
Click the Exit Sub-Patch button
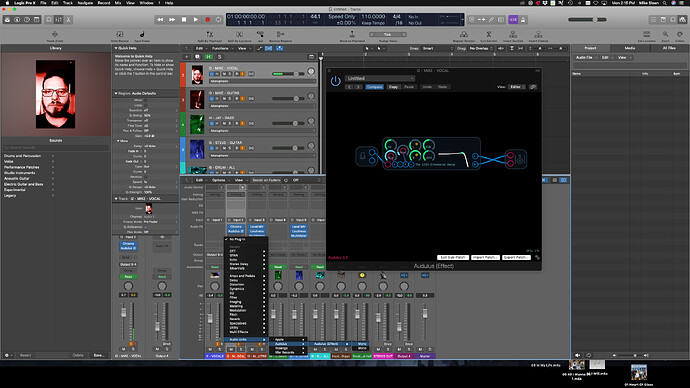[452, 257]
